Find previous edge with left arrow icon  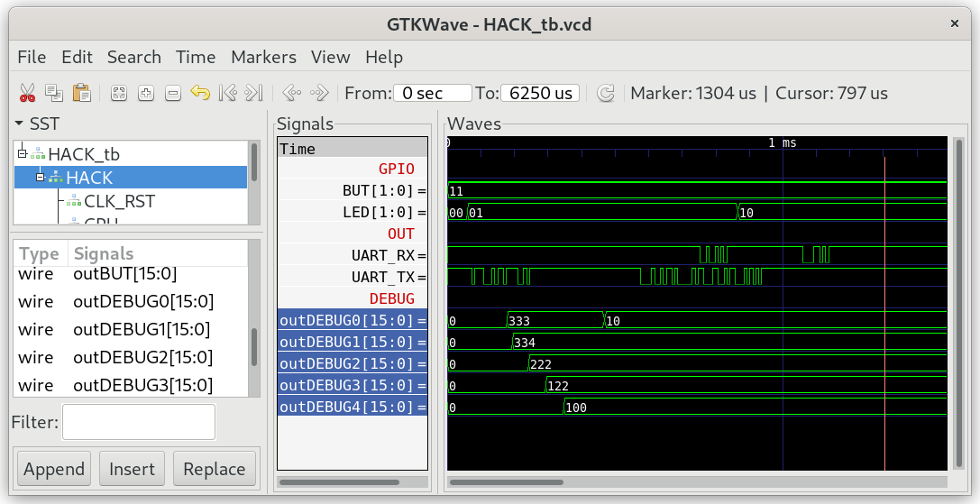pos(292,93)
